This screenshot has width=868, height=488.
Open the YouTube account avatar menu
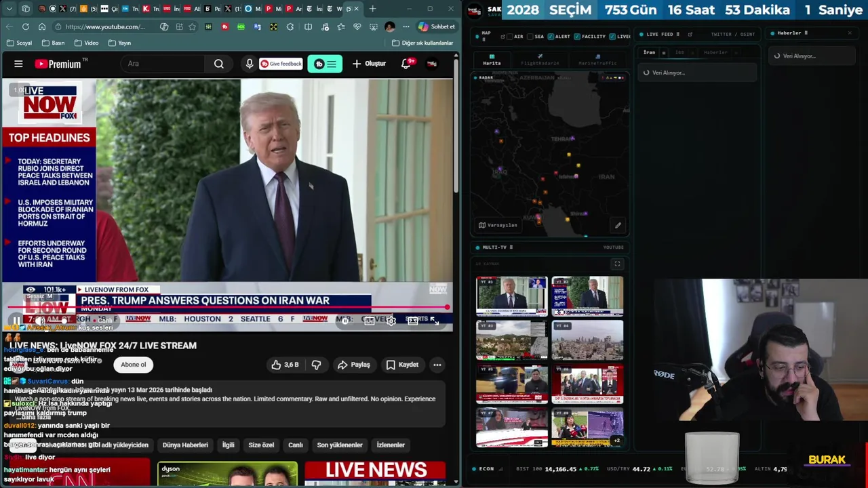click(x=431, y=64)
